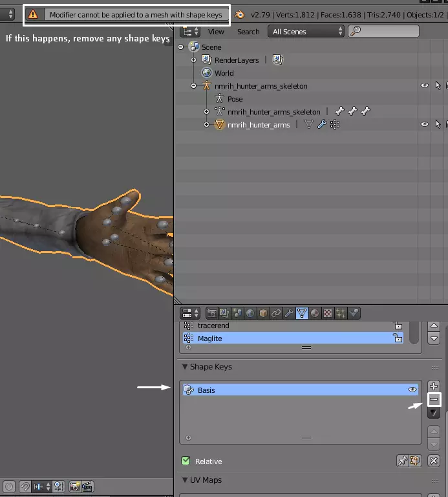Image resolution: width=448 pixels, height=497 pixels.
Task: Open the Texture tab in properties header
Action: tap(328, 313)
